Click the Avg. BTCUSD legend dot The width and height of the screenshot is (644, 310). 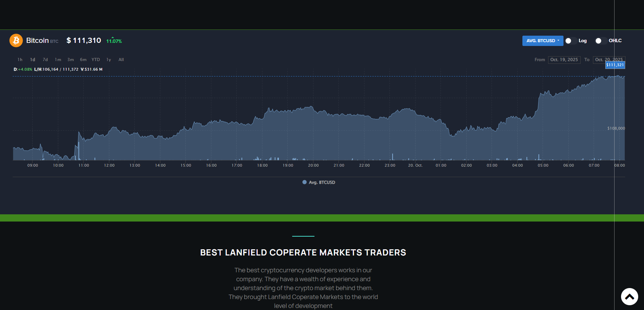[x=304, y=182]
